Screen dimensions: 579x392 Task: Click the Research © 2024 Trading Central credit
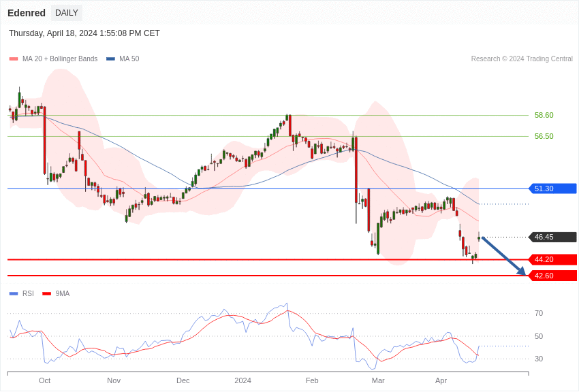522,59
